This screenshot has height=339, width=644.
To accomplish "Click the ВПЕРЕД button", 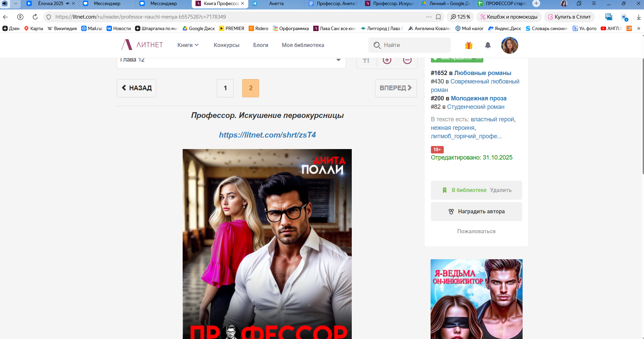I will pyautogui.click(x=396, y=88).
